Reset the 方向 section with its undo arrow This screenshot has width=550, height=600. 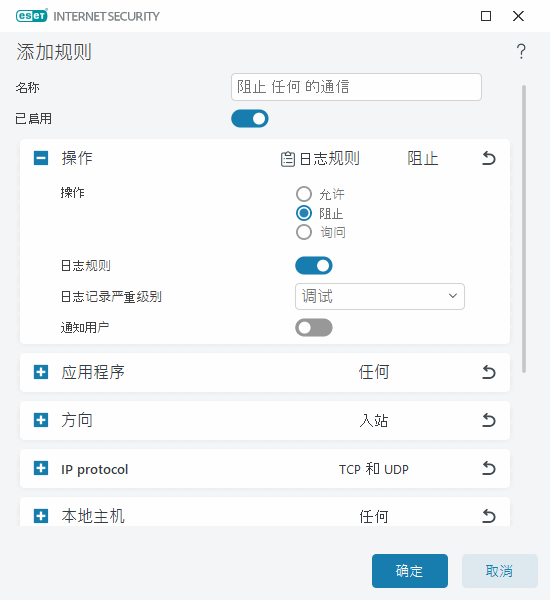click(488, 420)
